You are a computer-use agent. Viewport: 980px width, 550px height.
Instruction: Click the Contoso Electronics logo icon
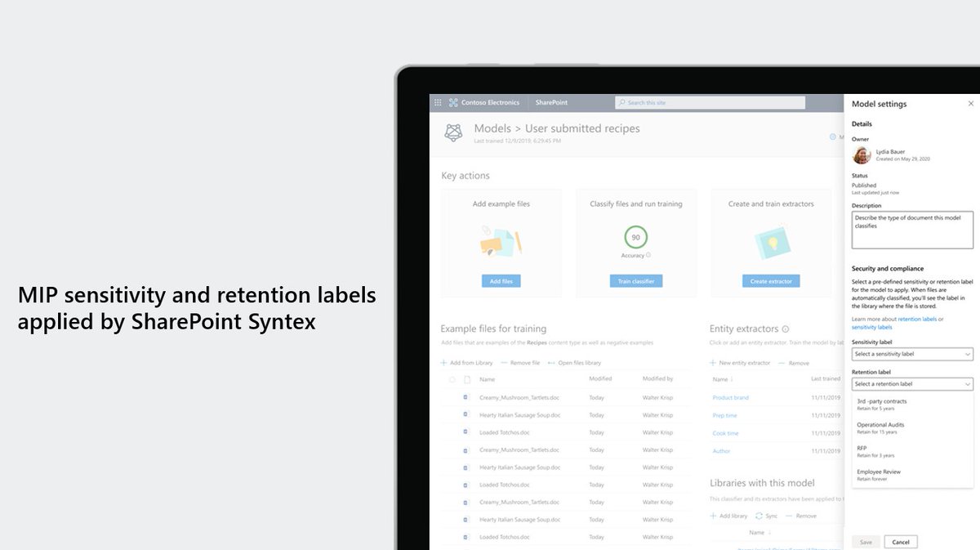pos(453,102)
